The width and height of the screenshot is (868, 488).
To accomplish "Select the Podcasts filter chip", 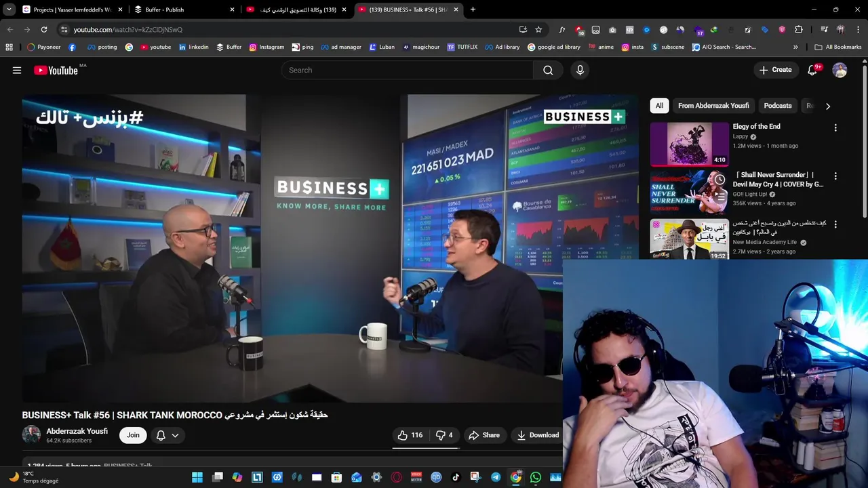I will (x=778, y=106).
